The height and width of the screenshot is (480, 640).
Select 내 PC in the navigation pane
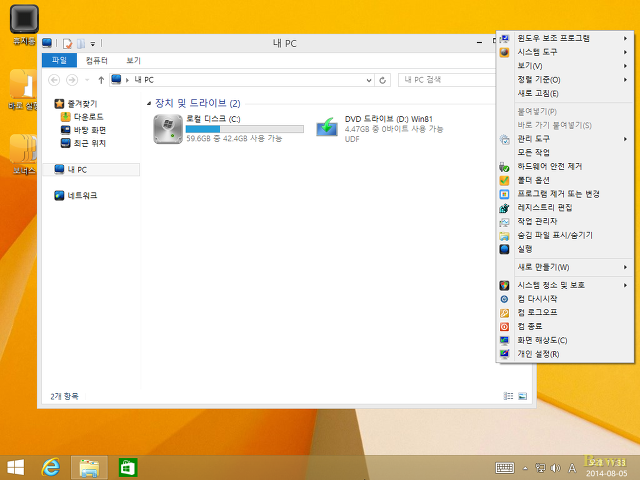tap(91, 169)
